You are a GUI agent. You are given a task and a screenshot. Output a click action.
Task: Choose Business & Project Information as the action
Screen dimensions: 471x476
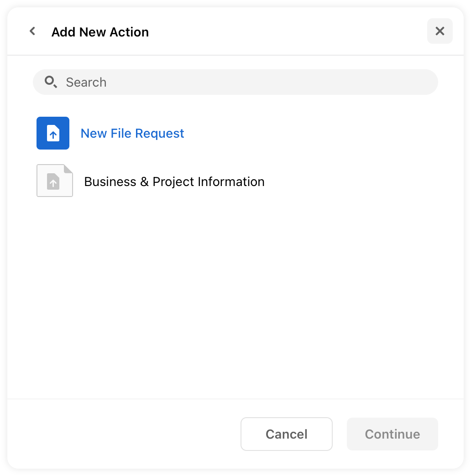[174, 181]
